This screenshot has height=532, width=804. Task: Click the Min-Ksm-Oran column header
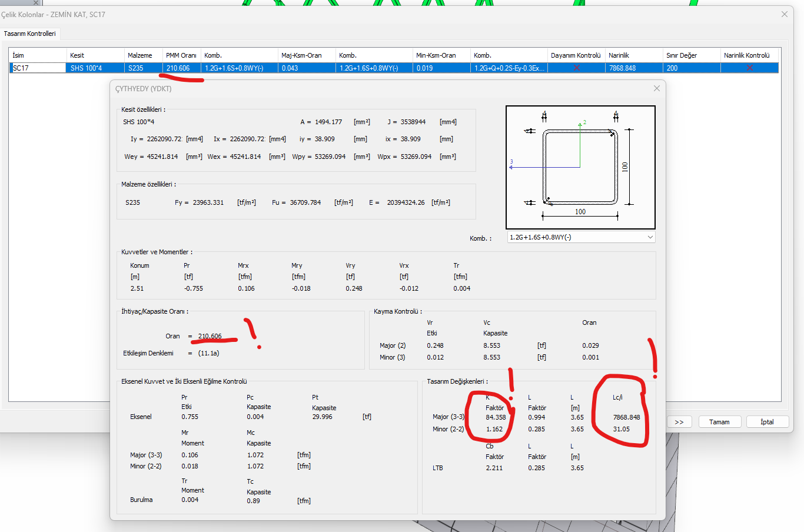tap(441, 55)
